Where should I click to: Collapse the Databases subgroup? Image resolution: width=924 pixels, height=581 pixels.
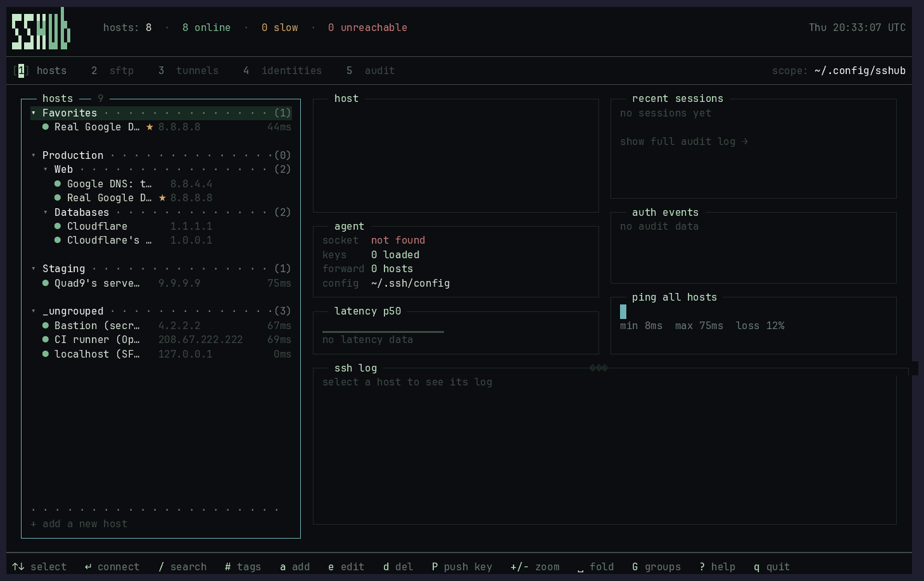(46, 212)
